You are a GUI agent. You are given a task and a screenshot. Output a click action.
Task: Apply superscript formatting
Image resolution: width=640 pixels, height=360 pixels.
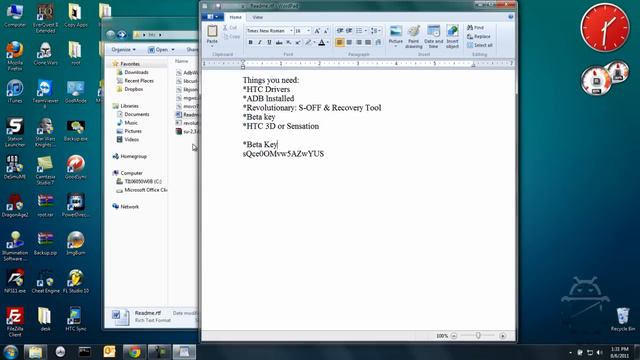298,42
